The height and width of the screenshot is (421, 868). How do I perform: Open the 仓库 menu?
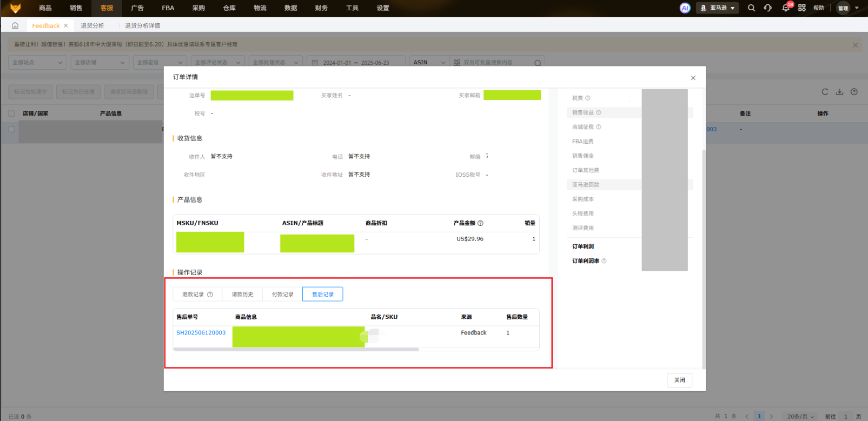229,8
